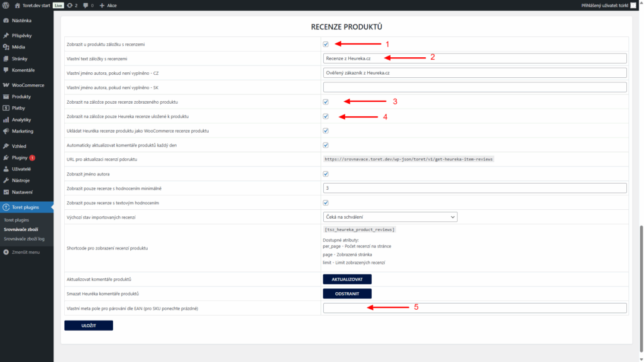
Task: Click the Uživatelé user icon
Action: (6, 169)
